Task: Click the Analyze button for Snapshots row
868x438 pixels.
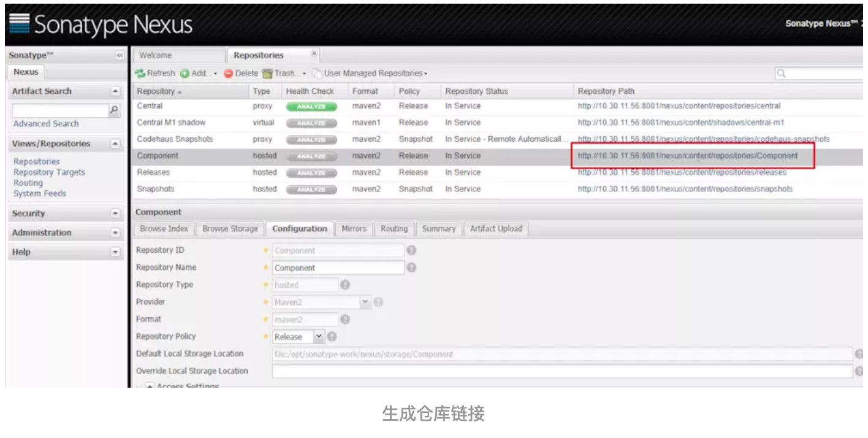Action: (311, 189)
